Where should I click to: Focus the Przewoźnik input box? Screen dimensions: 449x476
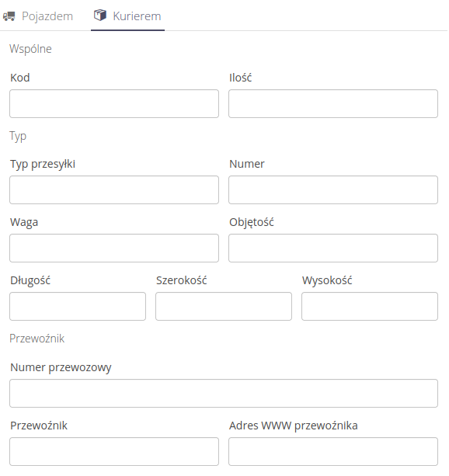pyautogui.click(x=114, y=451)
